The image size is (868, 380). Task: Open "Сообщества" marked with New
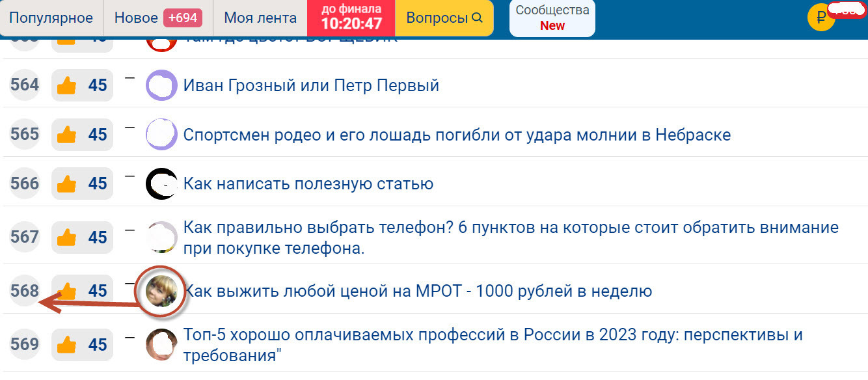click(x=552, y=18)
